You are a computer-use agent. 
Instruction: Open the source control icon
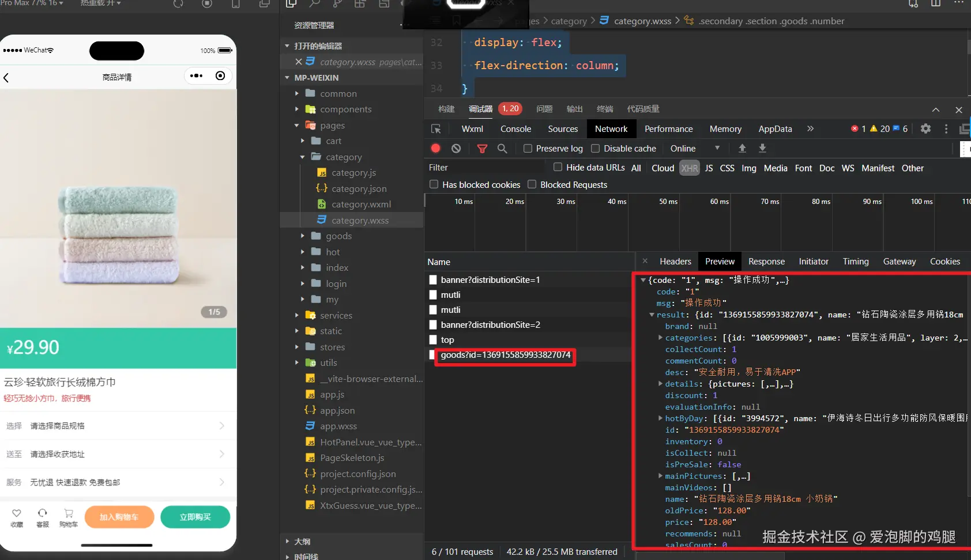pos(337,3)
